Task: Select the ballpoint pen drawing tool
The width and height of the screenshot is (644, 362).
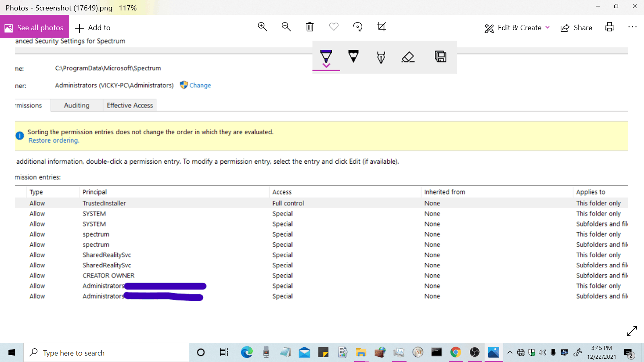Action: pyautogui.click(x=326, y=57)
